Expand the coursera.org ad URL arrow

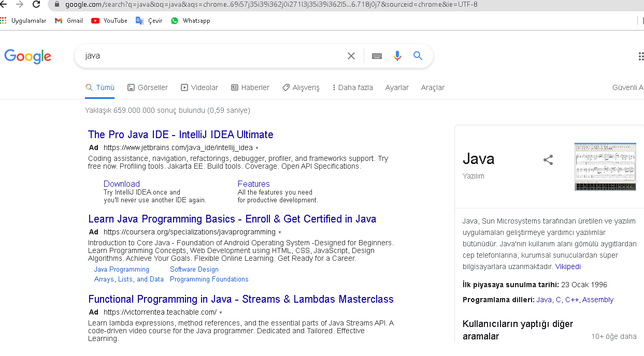click(280, 232)
